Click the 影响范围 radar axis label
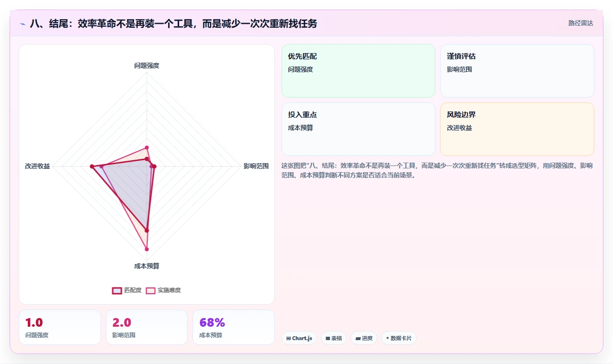 click(x=256, y=166)
